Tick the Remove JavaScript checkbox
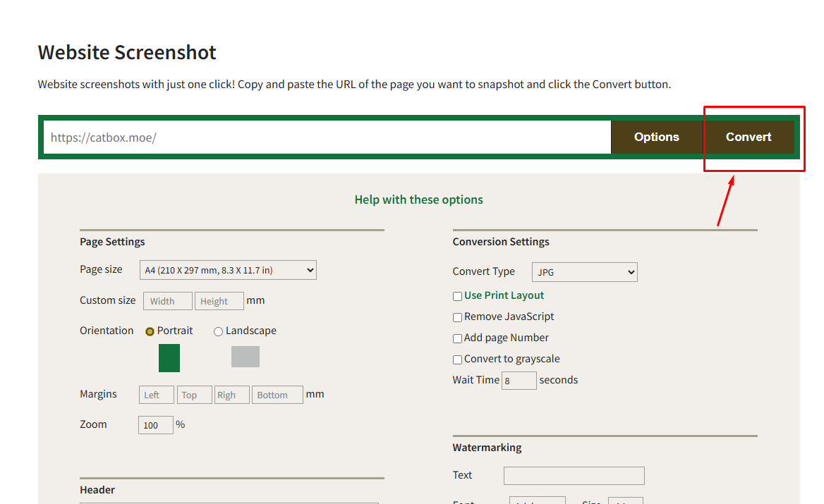Screen dimensions: 824x504 (457, 317)
